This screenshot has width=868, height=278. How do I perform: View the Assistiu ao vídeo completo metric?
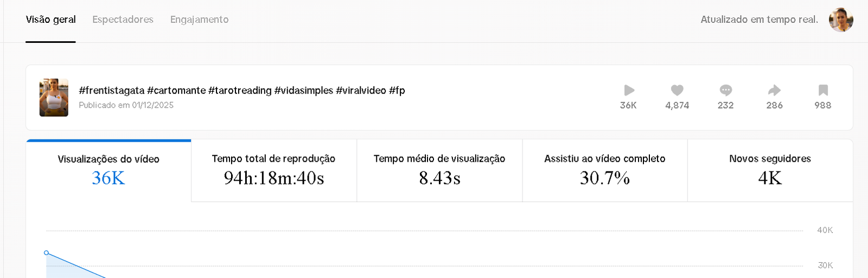pos(605,170)
